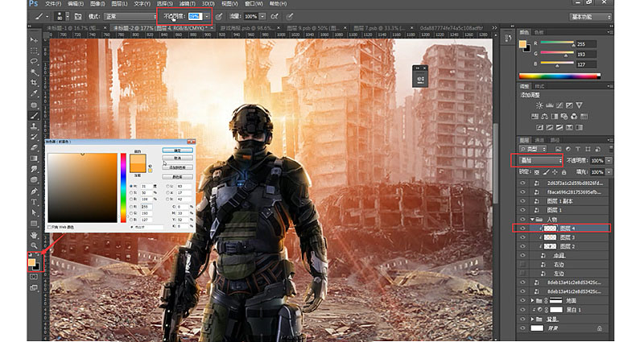Select the Crop tool
The width and height of the screenshot is (644, 342).
[34, 83]
